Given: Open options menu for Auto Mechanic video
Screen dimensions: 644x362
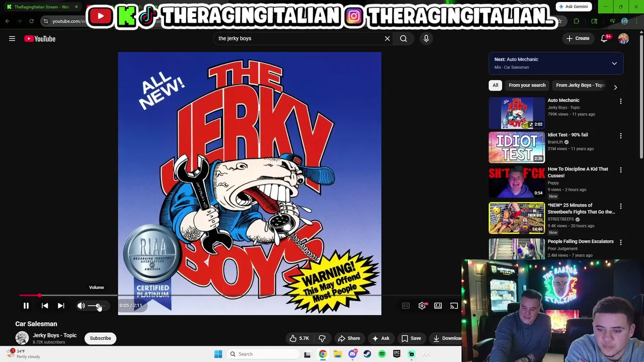Looking at the screenshot, I should click(621, 101).
